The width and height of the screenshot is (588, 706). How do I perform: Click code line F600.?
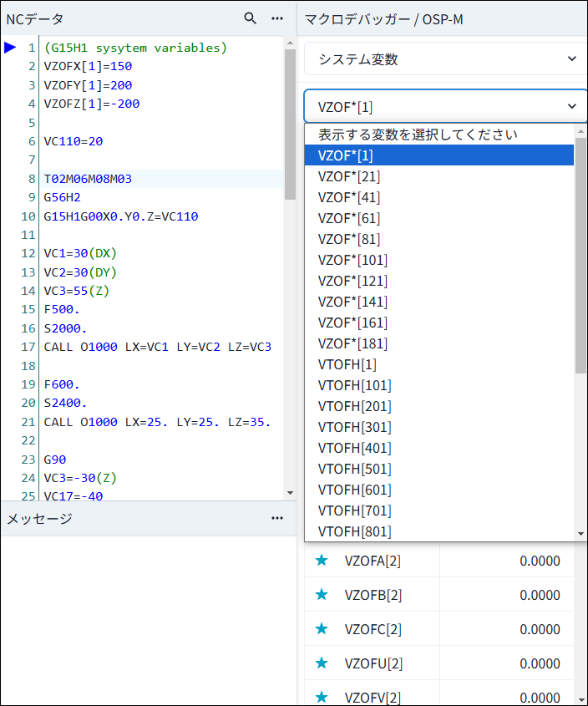[x=62, y=384]
